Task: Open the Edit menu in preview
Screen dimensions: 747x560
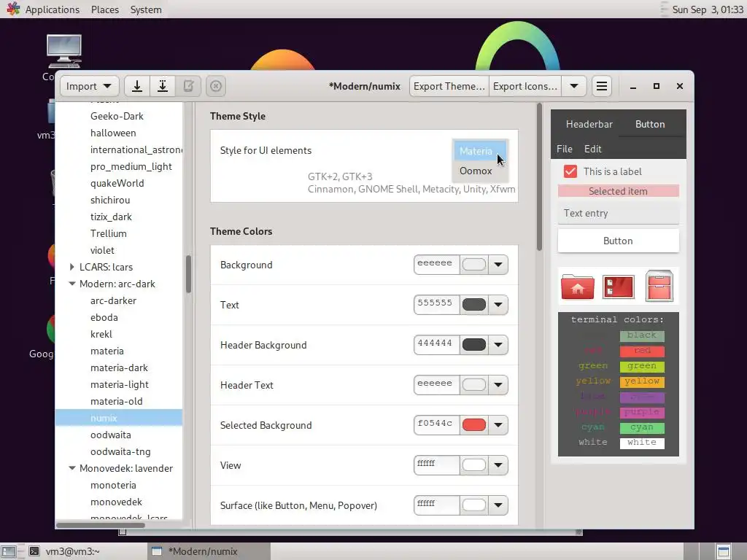Action: tap(592, 149)
